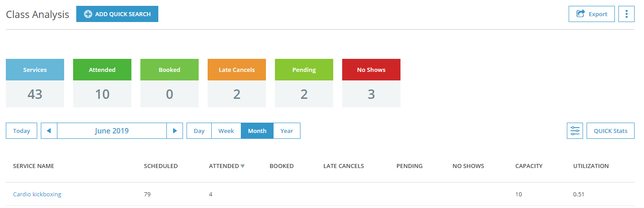Select the Month view tab
Viewport: 644px width, 208px height.
pyautogui.click(x=257, y=131)
